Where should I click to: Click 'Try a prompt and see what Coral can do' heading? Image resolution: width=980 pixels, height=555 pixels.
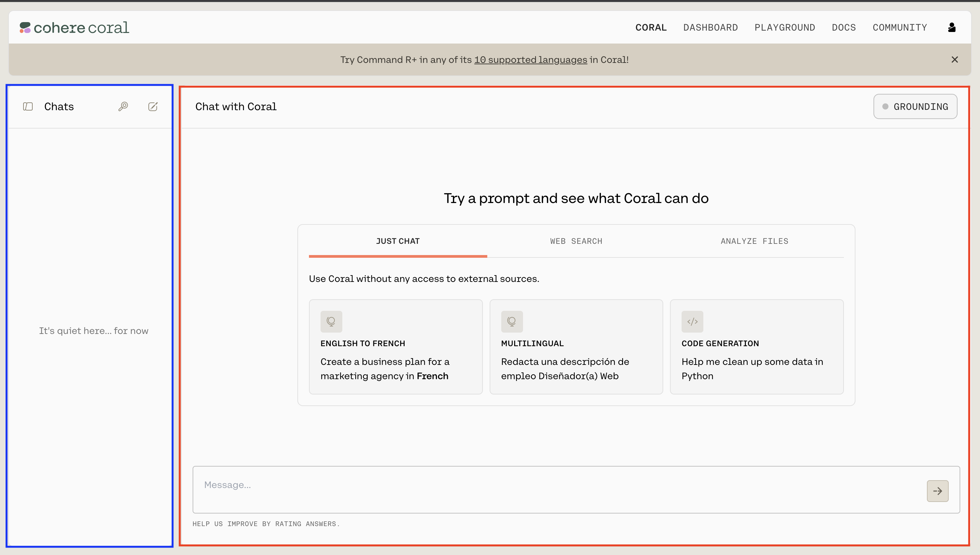576,198
